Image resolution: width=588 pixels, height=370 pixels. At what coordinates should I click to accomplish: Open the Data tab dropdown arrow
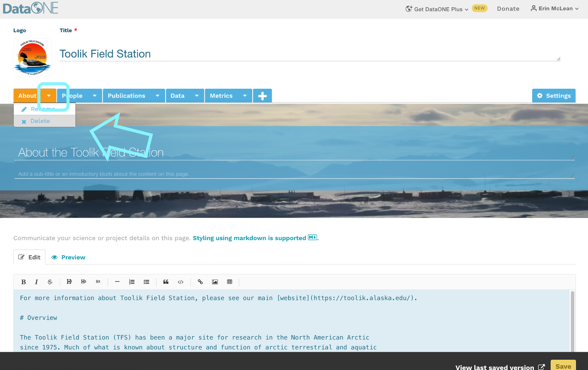pos(197,96)
